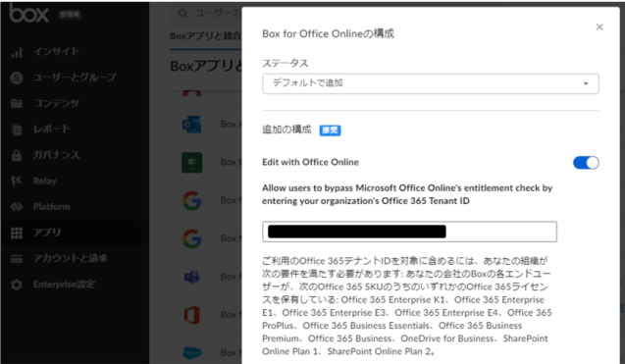Select Platform in the sidebar
This screenshot has width=625, height=364.
point(51,206)
